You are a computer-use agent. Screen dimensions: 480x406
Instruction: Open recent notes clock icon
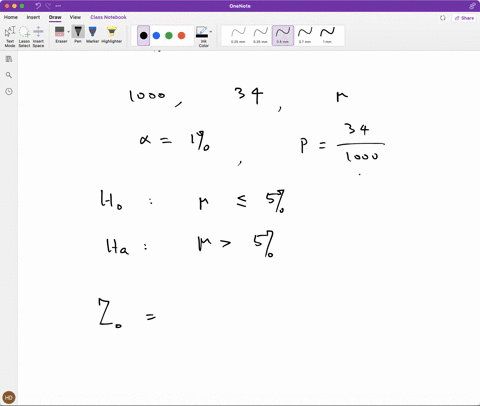coord(9,91)
